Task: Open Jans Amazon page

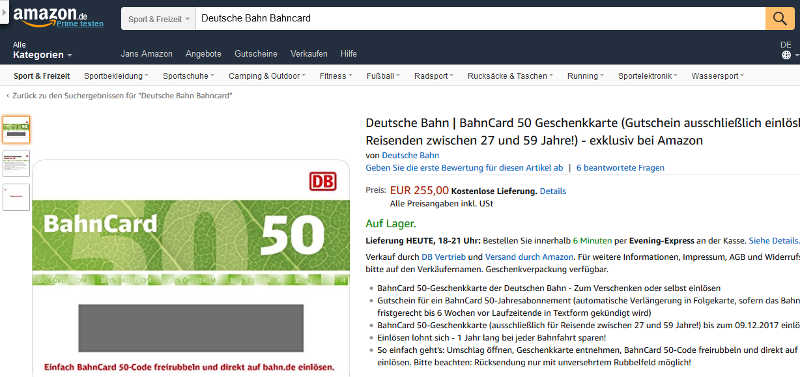Action: click(x=146, y=54)
